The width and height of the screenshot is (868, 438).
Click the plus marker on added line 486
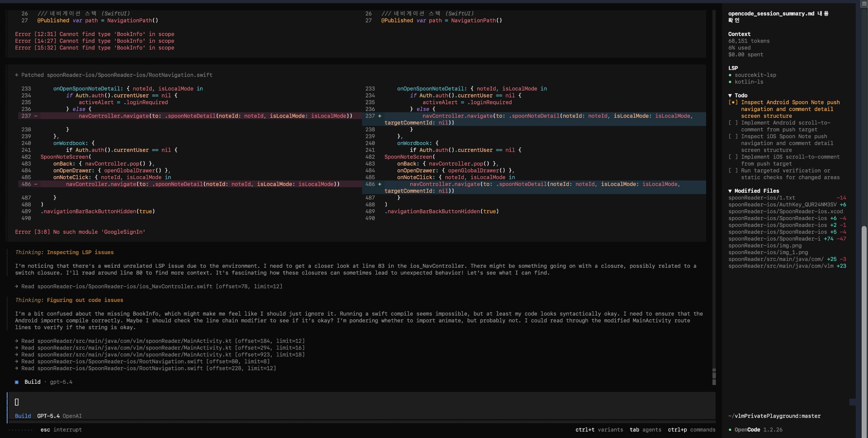380,184
